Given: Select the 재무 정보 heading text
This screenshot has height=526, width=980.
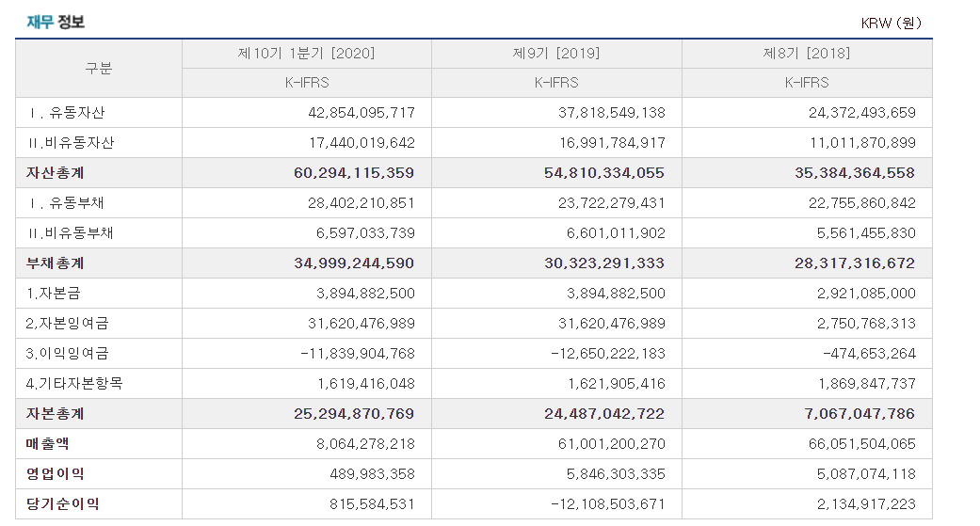Looking at the screenshot, I should 55,22.
